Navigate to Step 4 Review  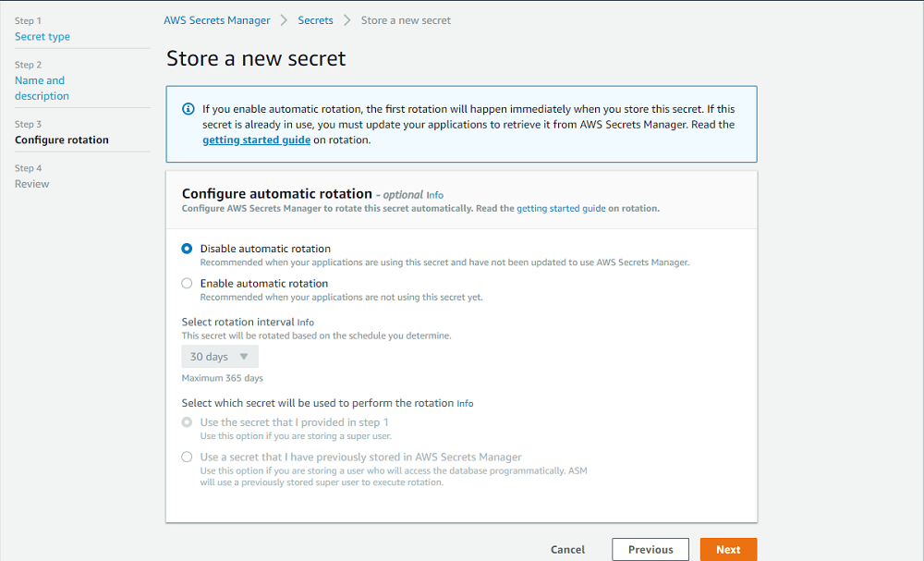31,183
